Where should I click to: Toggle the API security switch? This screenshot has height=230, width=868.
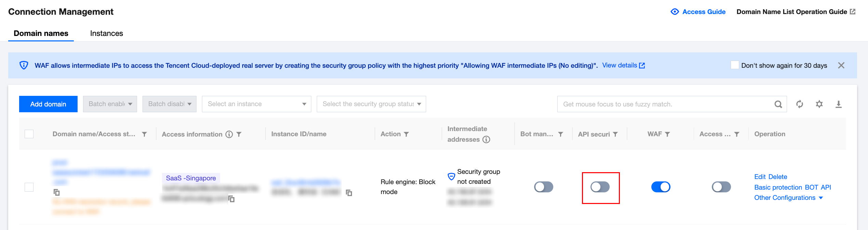(600, 187)
